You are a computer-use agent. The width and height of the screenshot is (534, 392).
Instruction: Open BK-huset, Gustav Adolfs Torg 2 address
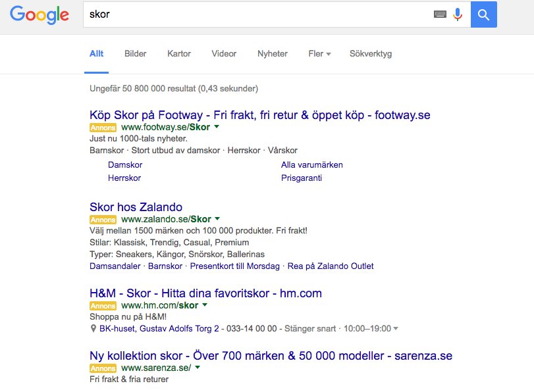tap(159, 328)
